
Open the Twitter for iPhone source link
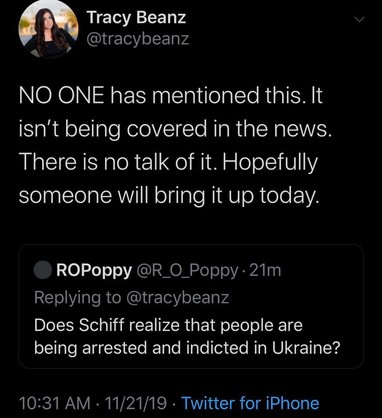(250, 403)
